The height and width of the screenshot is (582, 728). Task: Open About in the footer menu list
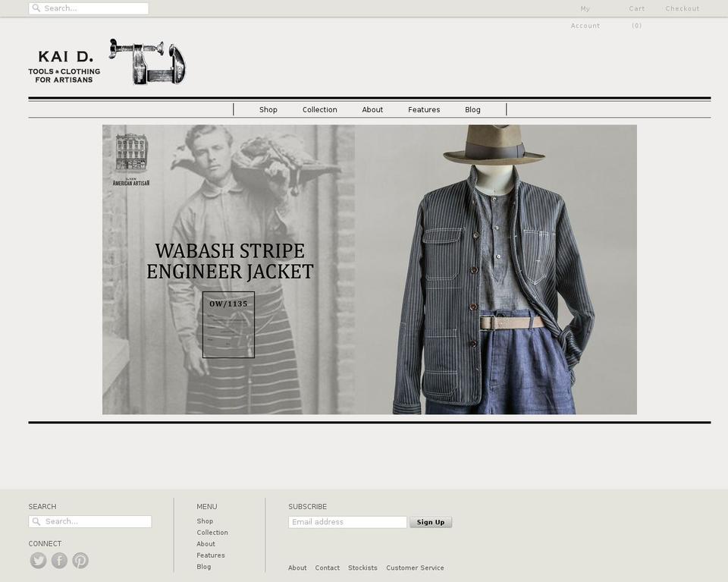tap(206, 544)
